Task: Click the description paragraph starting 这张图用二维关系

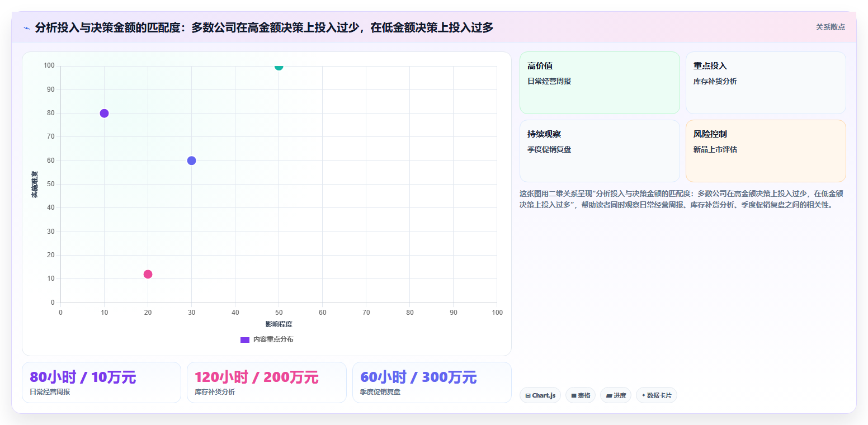Action: point(682,199)
